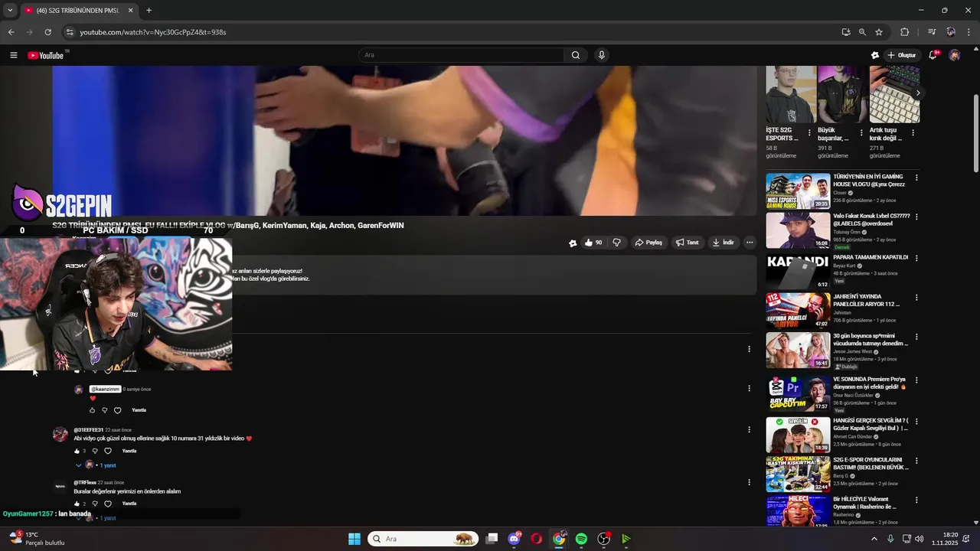Screen dimensions: 980x551
Task: Go back in Chrome browser
Action: (11, 32)
